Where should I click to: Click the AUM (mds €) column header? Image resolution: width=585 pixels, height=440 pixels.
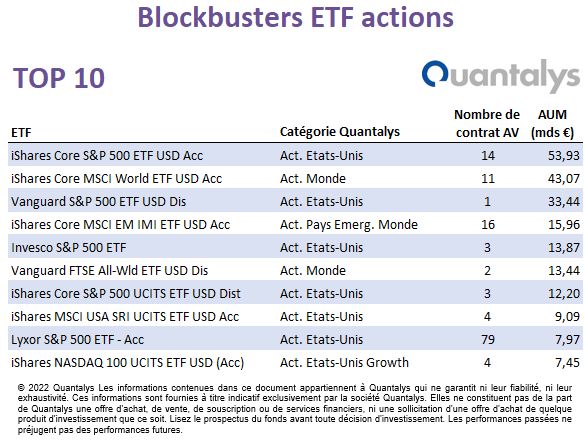coord(552,124)
